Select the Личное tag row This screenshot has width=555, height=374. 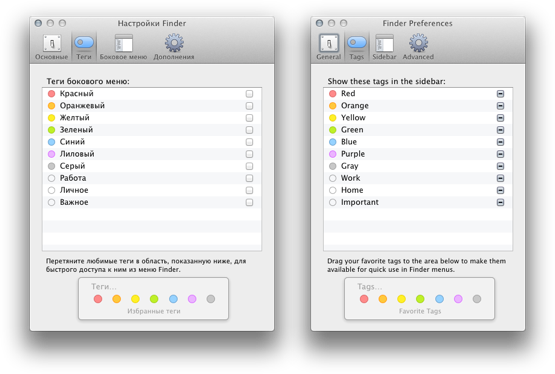(x=152, y=190)
